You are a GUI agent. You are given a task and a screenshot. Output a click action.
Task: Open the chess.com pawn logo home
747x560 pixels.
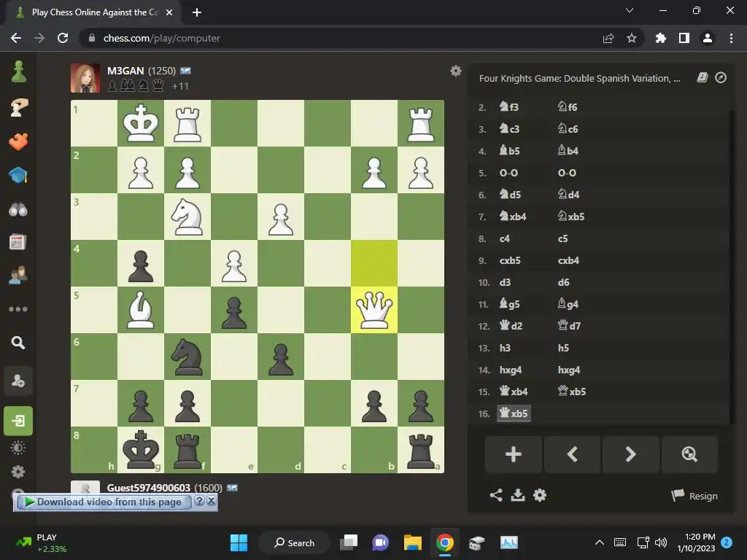click(x=18, y=72)
